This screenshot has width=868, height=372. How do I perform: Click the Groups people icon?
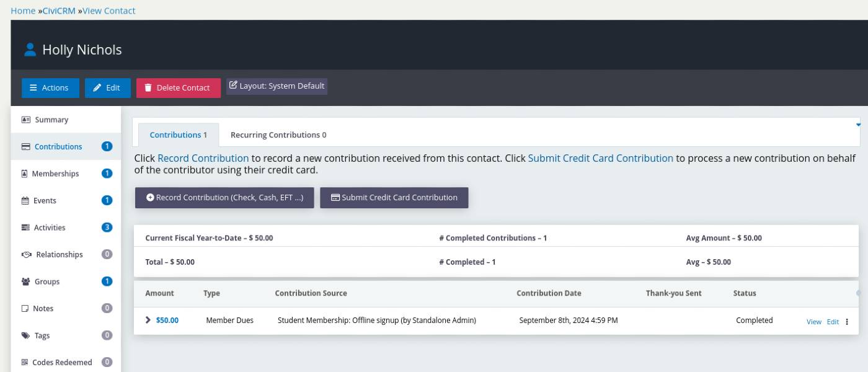pos(25,281)
